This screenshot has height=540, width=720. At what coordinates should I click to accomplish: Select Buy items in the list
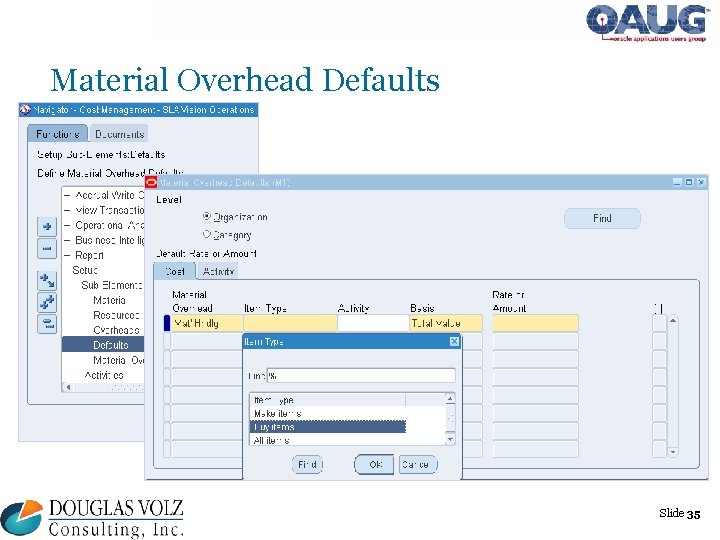point(328,427)
